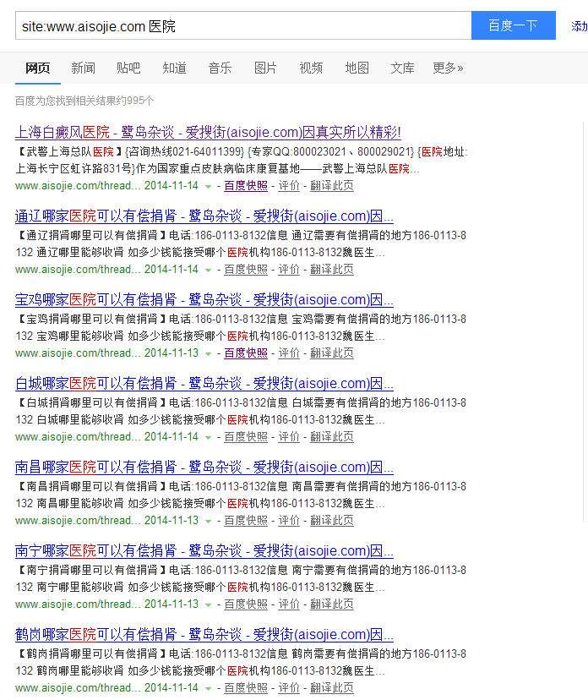Focus the search box containing site:www.aisojie.com 医院

pyautogui.click(x=243, y=26)
